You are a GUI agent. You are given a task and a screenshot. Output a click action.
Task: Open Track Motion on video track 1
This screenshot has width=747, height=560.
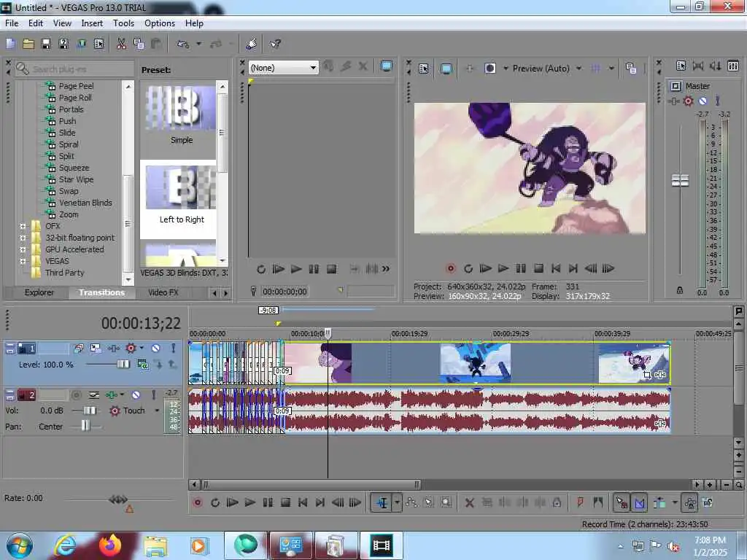pos(96,348)
